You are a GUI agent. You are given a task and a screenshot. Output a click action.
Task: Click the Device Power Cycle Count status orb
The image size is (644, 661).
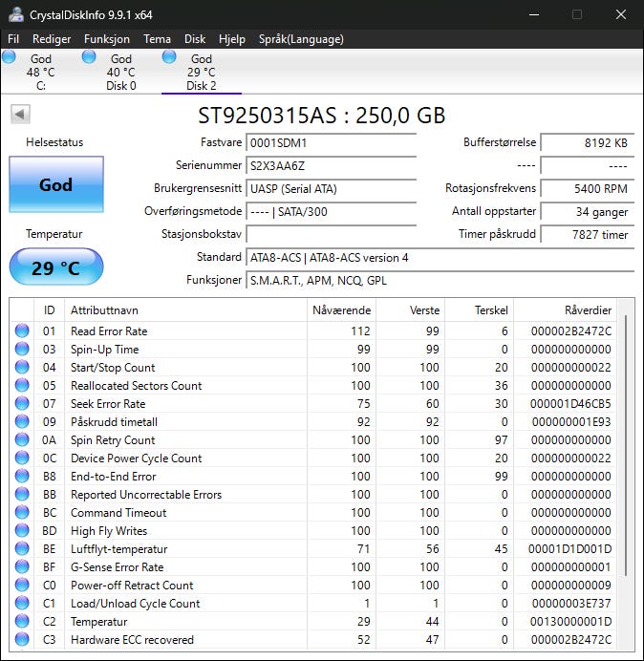(x=22, y=458)
